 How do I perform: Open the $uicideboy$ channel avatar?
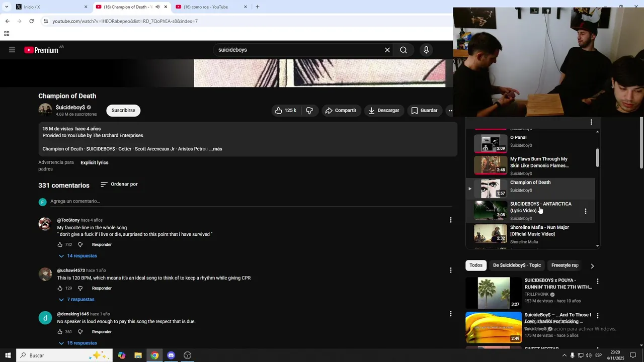(45, 110)
